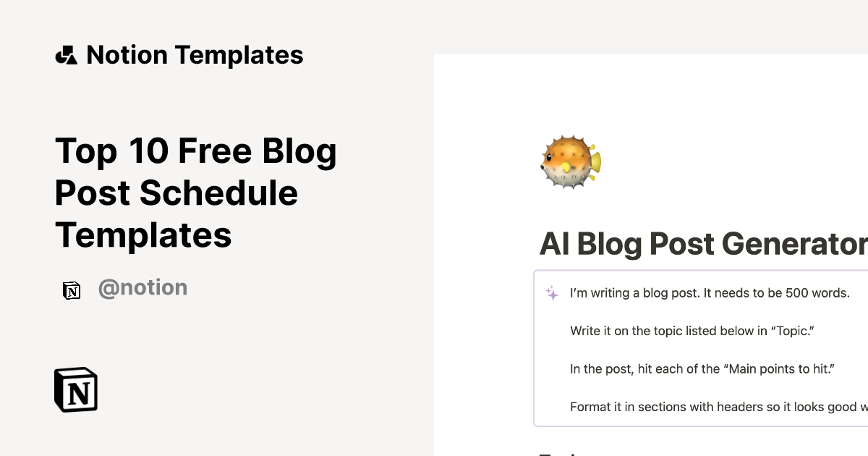Click the Notion Templates shapes icon

pyautogui.click(x=66, y=55)
